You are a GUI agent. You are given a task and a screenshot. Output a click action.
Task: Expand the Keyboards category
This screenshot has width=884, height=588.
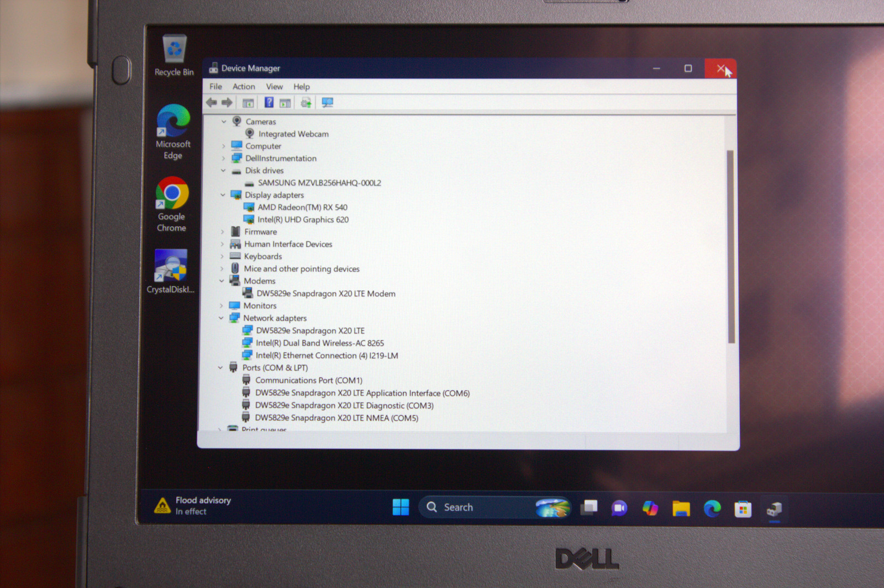pyautogui.click(x=222, y=256)
